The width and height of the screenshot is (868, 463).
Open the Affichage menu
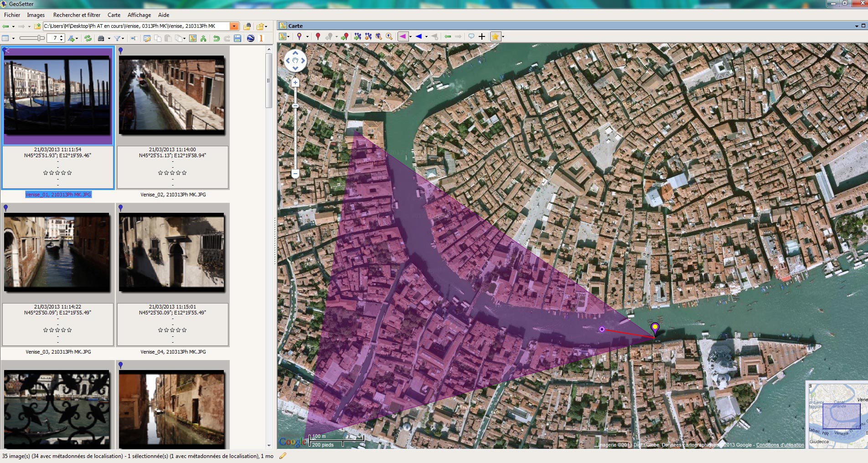pos(139,15)
